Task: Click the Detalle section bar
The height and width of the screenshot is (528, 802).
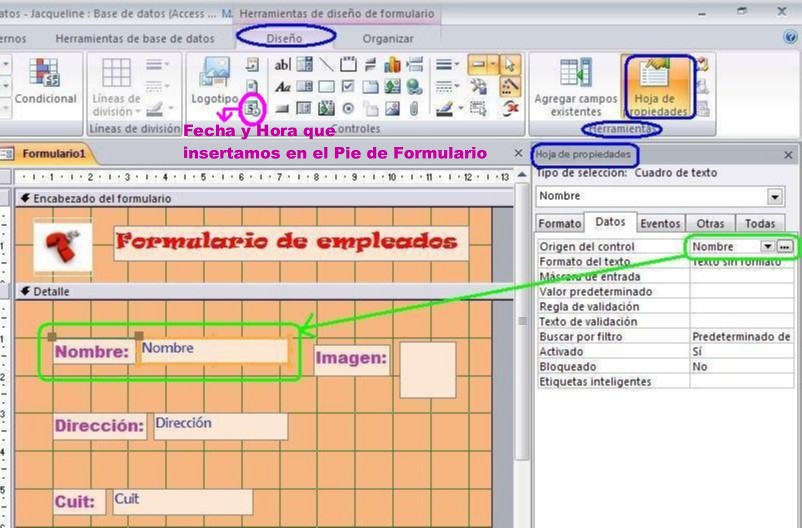Action: click(x=264, y=292)
